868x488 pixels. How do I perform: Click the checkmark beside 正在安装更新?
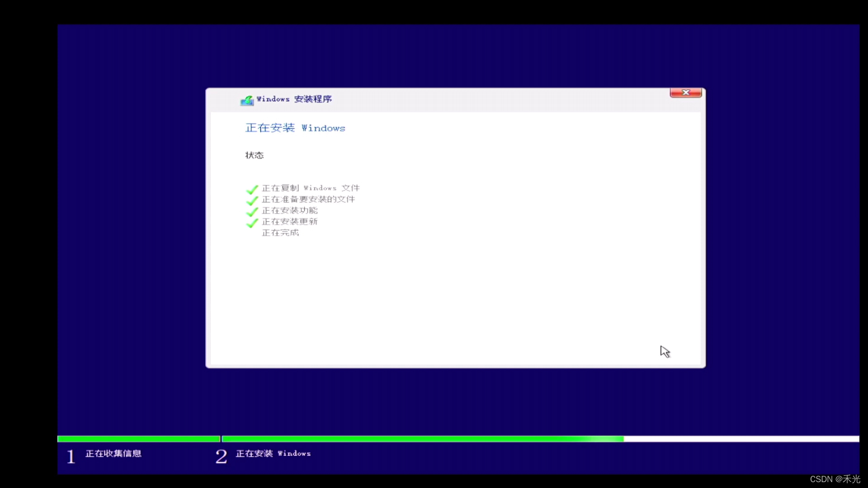pyautogui.click(x=252, y=223)
